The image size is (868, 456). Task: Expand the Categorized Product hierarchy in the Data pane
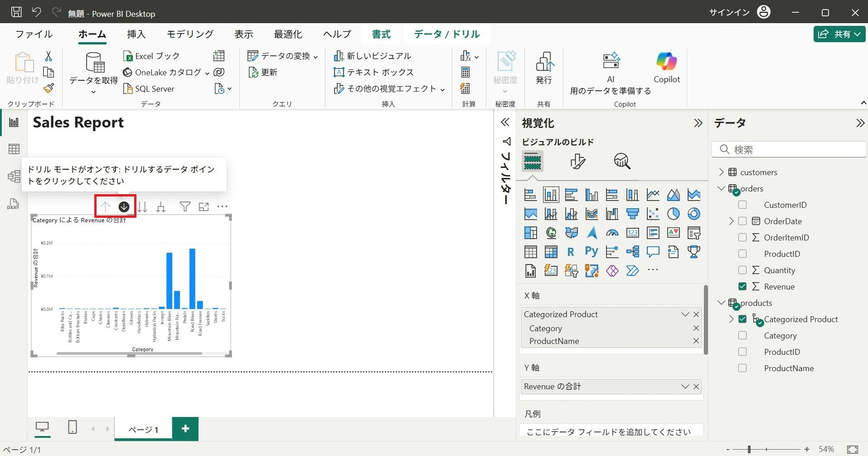point(731,319)
